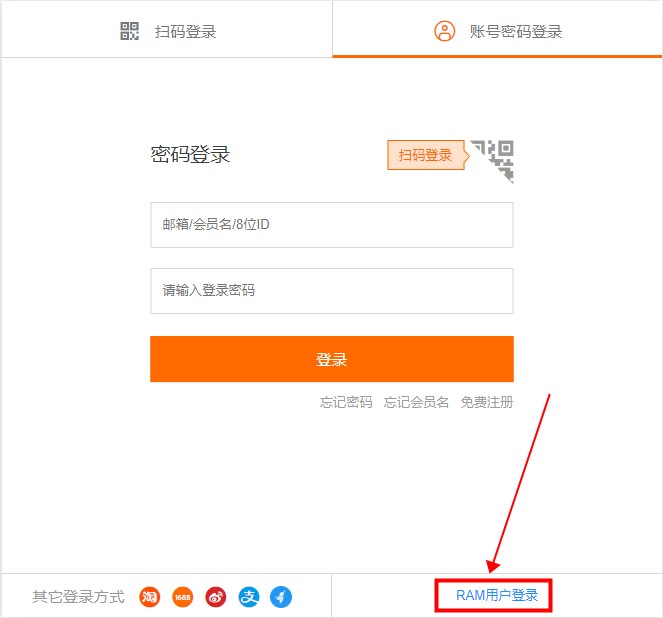Sign in with the Weibo icon
Image resolution: width=663 pixels, height=618 pixels.
pos(215,597)
